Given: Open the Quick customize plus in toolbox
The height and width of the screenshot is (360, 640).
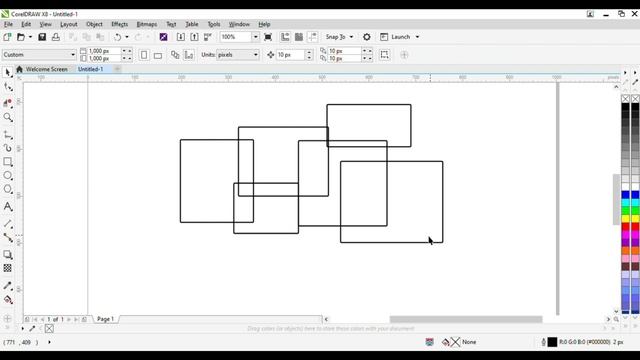Looking at the screenshot, I should 7,319.
